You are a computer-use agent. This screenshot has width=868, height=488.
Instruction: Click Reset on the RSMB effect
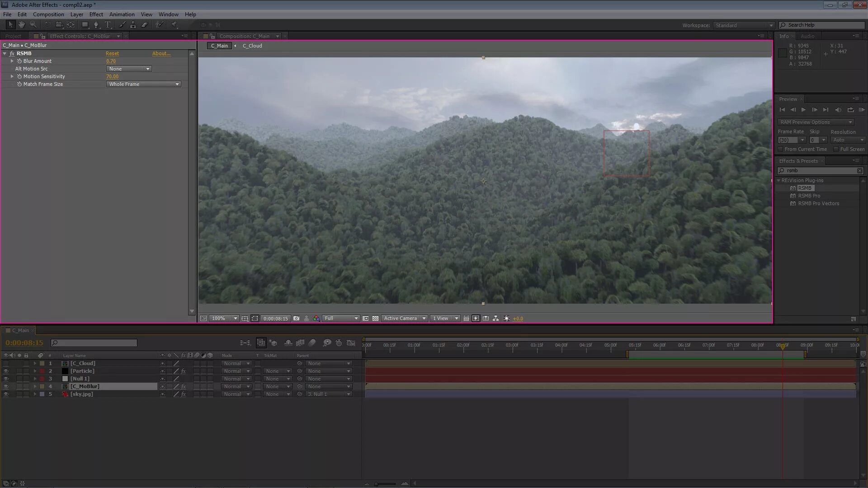(x=112, y=53)
